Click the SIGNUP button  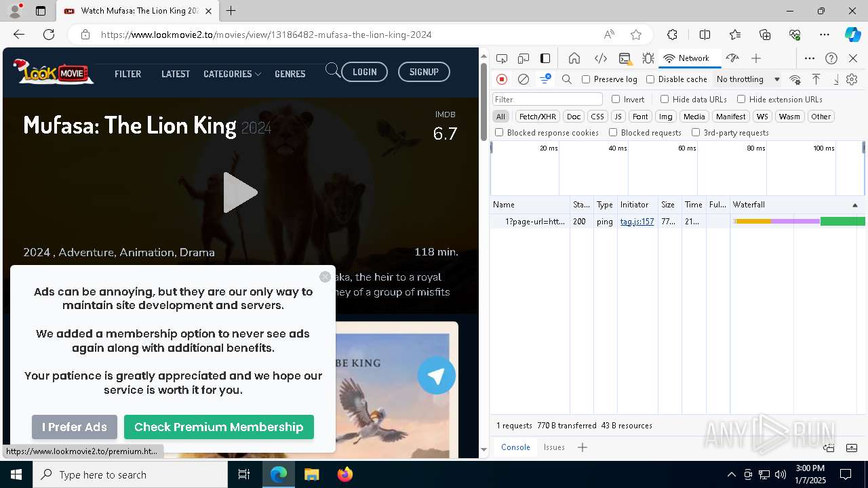click(424, 72)
